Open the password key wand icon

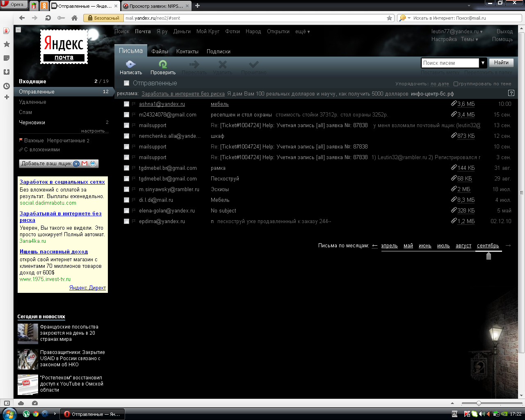coord(61,18)
